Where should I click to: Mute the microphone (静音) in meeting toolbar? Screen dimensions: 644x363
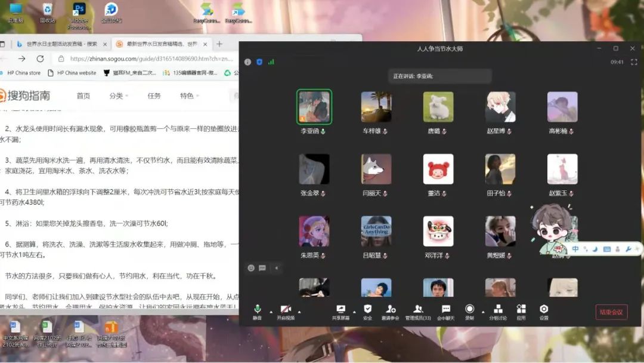click(x=257, y=312)
